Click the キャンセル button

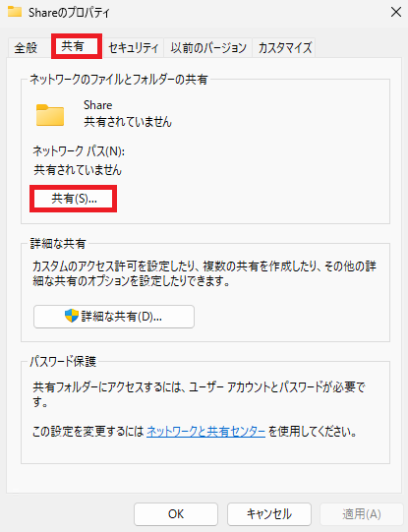pyautogui.click(x=269, y=514)
